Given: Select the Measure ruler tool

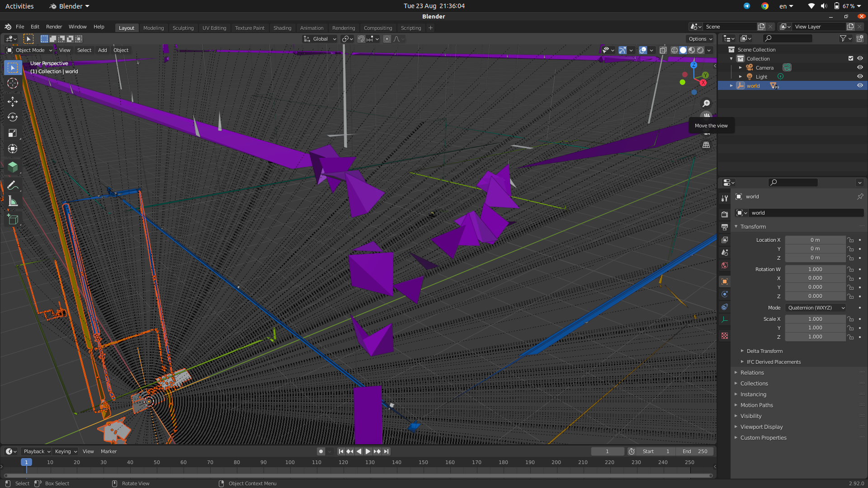Looking at the screenshot, I should click(x=12, y=202).
